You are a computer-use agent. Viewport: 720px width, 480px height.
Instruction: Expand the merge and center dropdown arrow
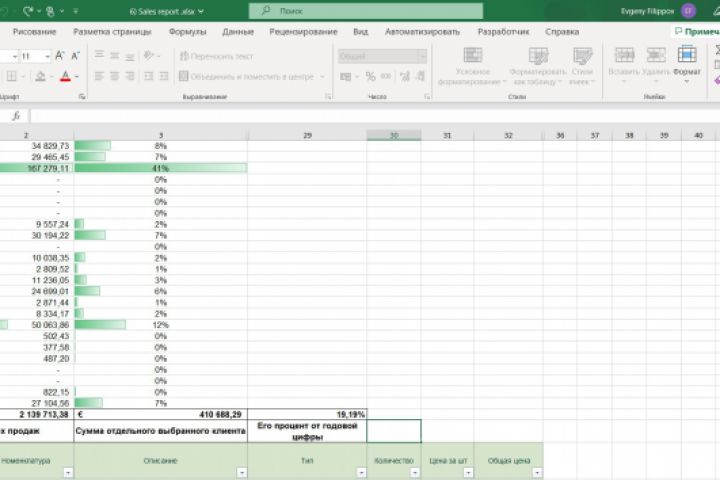(322, 76)
